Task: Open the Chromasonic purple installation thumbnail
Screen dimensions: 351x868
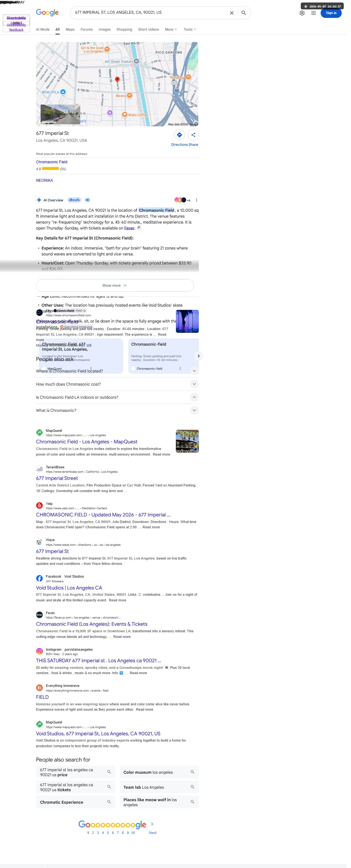Action: point(187,322)
